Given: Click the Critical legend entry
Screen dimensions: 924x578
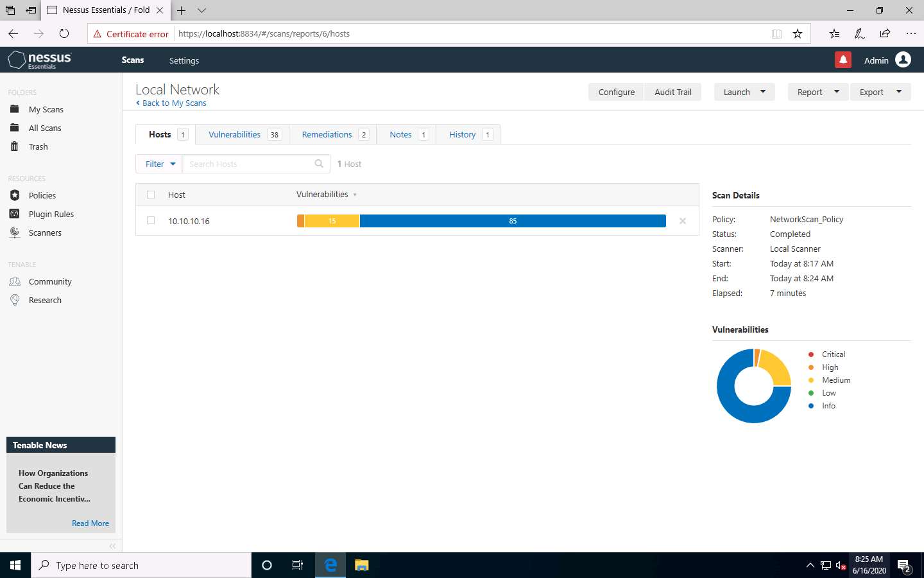Looking at the screenshot, I should [x=826, y=355].
